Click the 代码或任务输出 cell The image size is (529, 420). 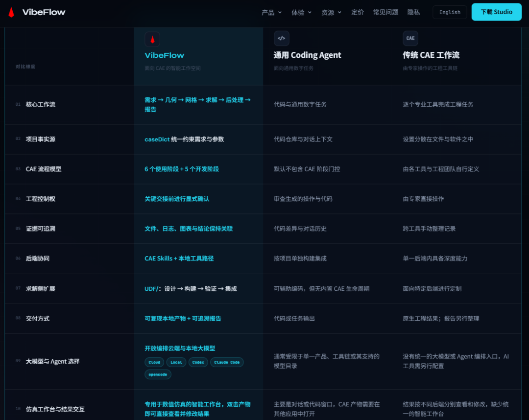click(x=294, y=319)
